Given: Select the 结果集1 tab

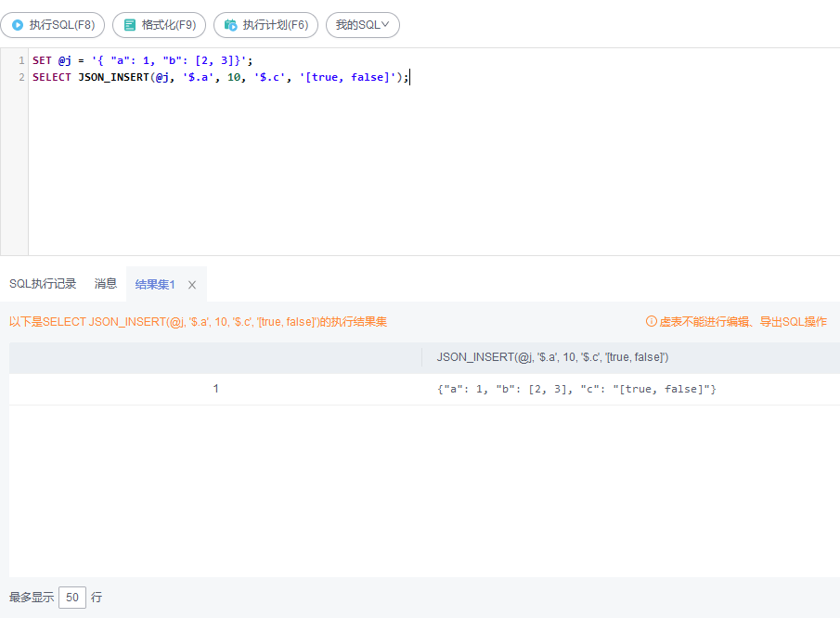Looking at the screenshot, I should point(154,284).
